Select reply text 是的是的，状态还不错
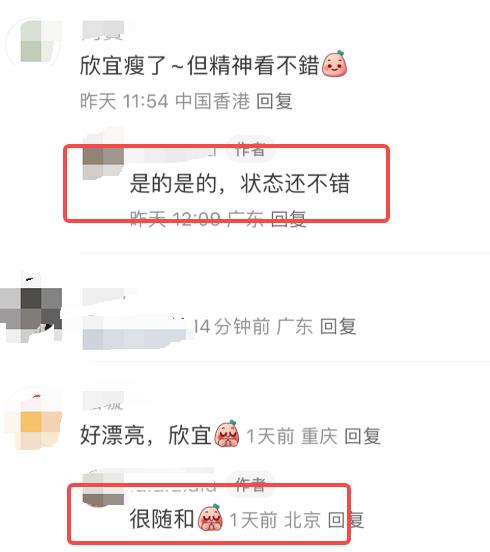The width and height of the screenshot is (490, 552). coord(240,183)
